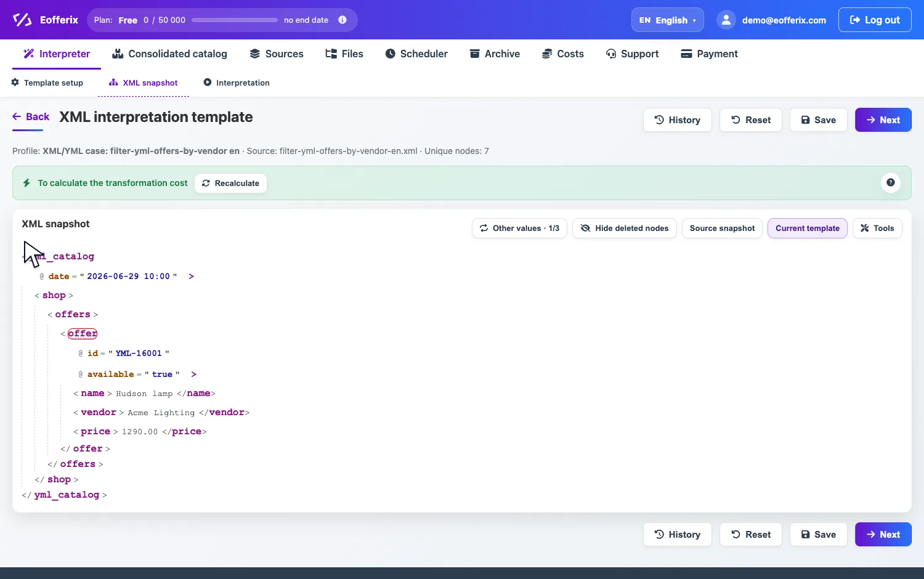
Task: Click the top Reset button
Action: click(x=751, y=120)
